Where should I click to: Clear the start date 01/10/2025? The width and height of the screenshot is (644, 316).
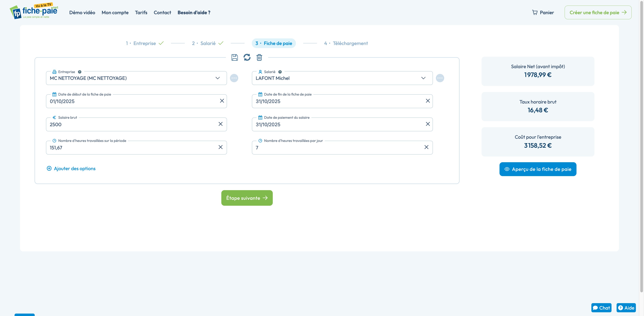point(222,101)
